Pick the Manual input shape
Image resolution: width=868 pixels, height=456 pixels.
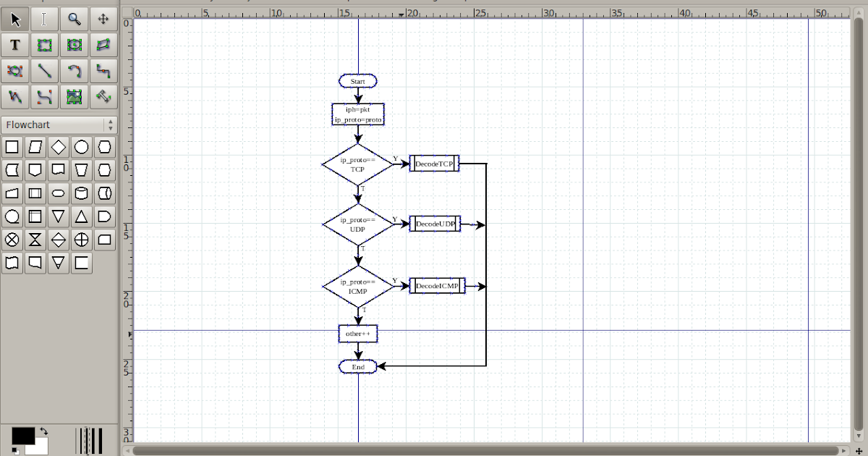12,194
